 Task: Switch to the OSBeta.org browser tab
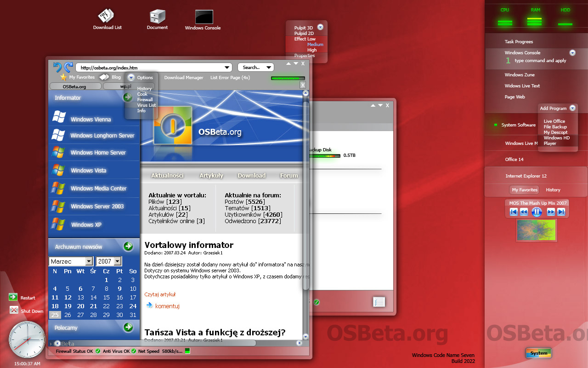[74, 86]
